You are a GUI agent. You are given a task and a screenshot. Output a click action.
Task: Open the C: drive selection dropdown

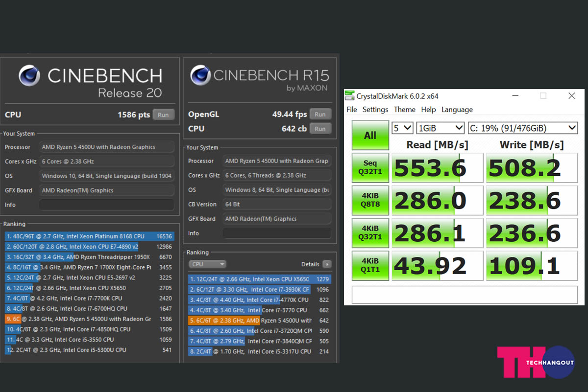pyautogui.click(x=523, y=128)
